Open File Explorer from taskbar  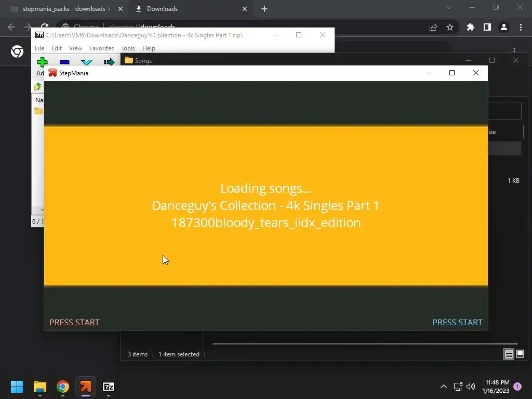(39, 387)
